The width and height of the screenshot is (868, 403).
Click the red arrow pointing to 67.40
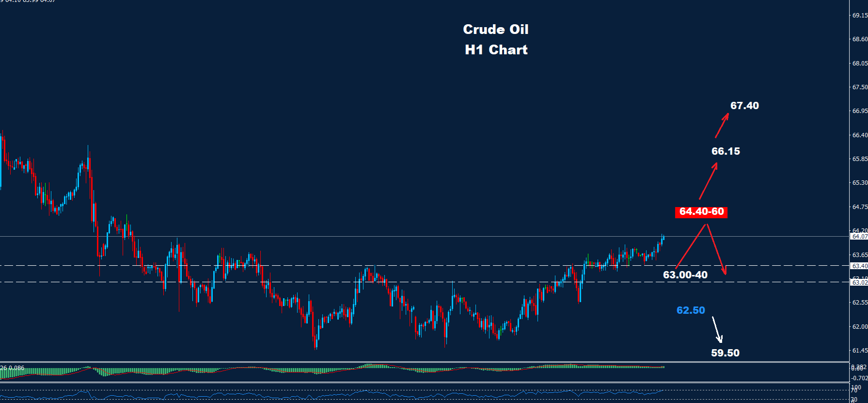pos(722,126)
